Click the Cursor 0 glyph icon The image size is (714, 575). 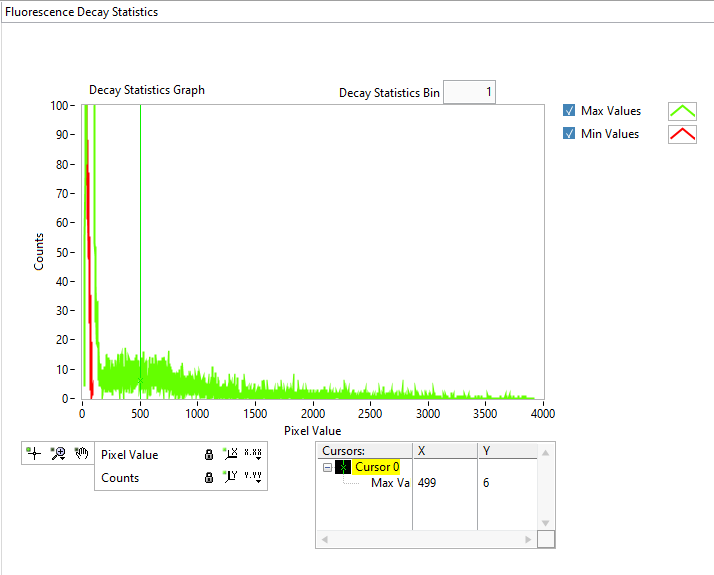(x=343, y=467)
